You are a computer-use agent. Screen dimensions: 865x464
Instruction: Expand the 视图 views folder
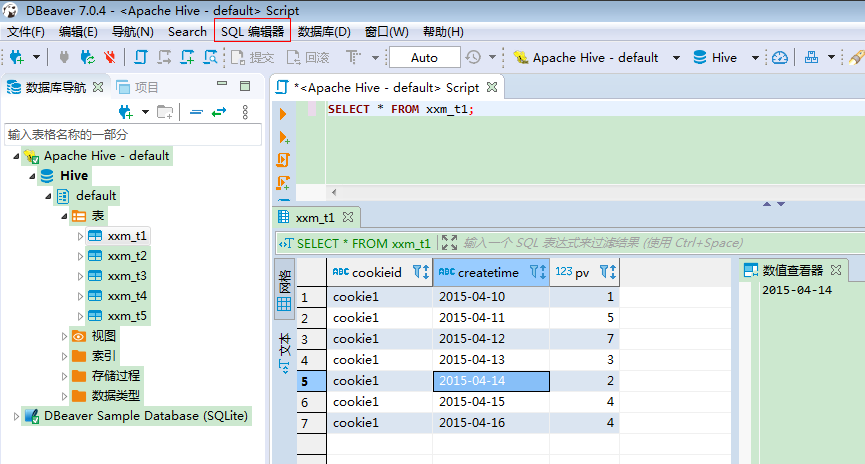[64, 336]
